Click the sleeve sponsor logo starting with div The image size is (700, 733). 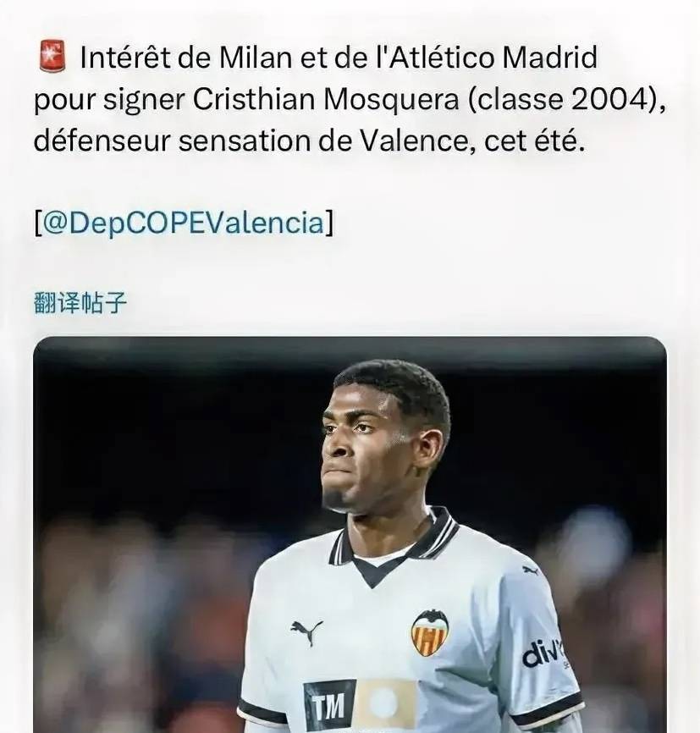point(543,652)
